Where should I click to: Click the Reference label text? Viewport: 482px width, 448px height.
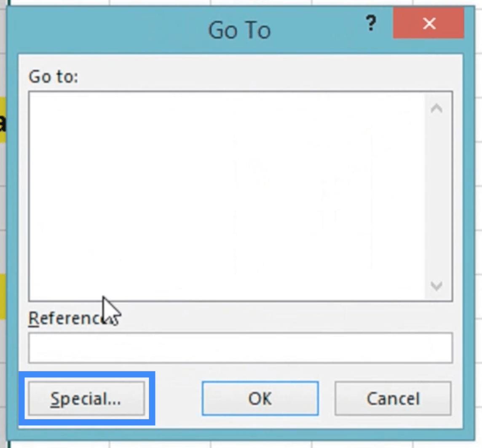coord(73,318)
